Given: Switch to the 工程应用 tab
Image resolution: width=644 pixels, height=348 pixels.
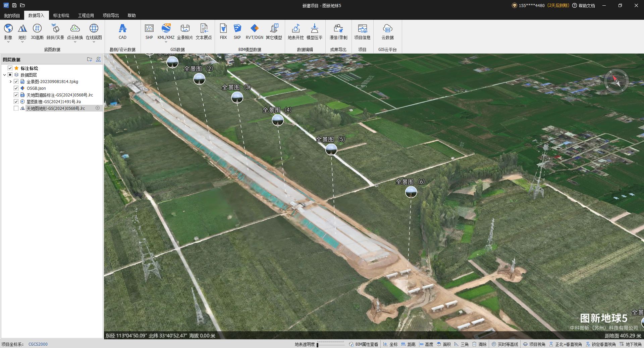Looking at the screenshot, I should (86, 15).
